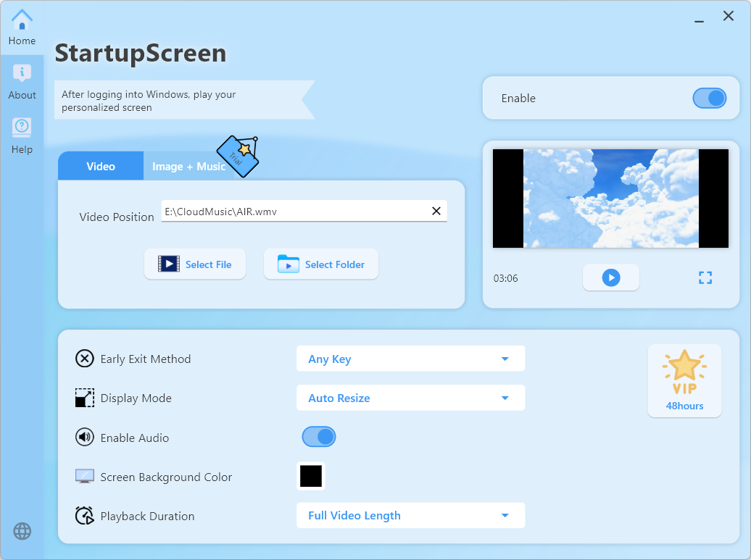Click the cloud video preview thumbnail

coord(610,198)
